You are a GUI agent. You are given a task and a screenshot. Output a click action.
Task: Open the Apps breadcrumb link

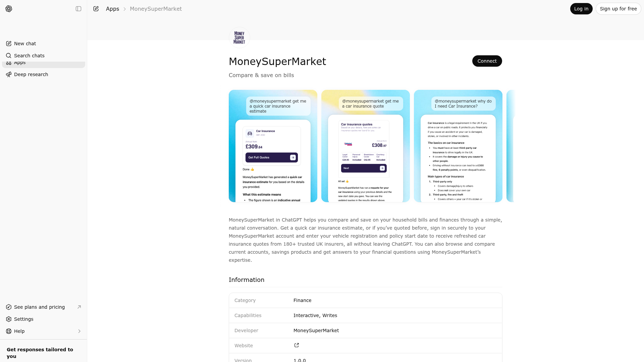click(x=112, y=9)
